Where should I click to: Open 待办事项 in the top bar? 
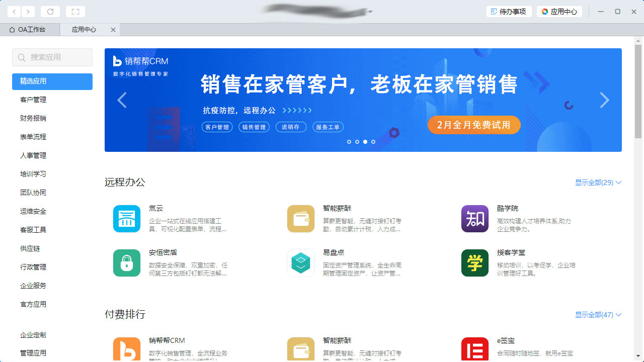509,11
